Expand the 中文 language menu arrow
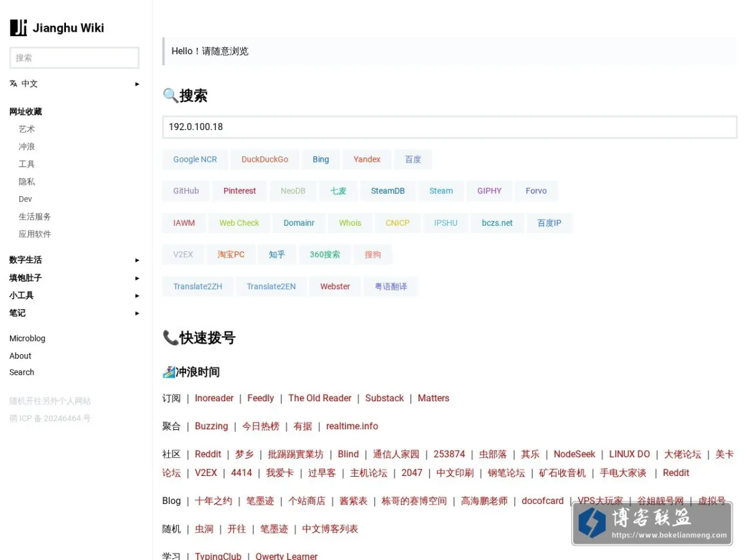The width and height of the screenshot is (747, 560). tap(137, 84)
